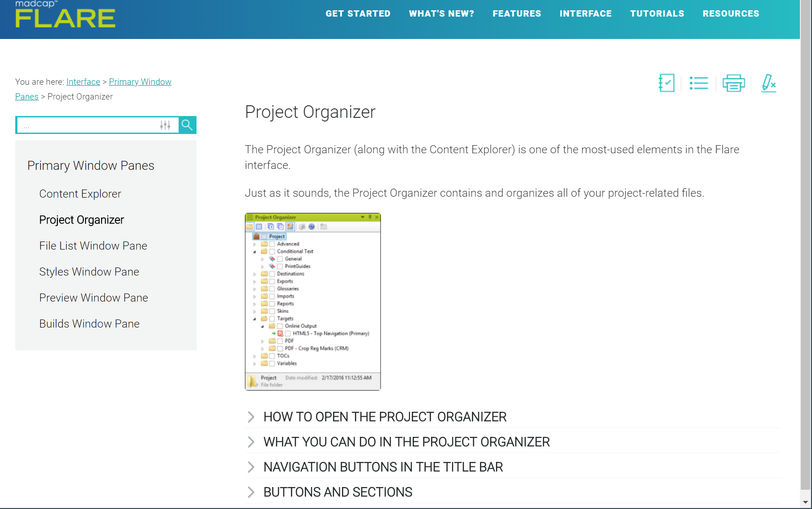The image size is (812, 509).
Task: Check the checkbox next to Targets
Action: [273, 319]
